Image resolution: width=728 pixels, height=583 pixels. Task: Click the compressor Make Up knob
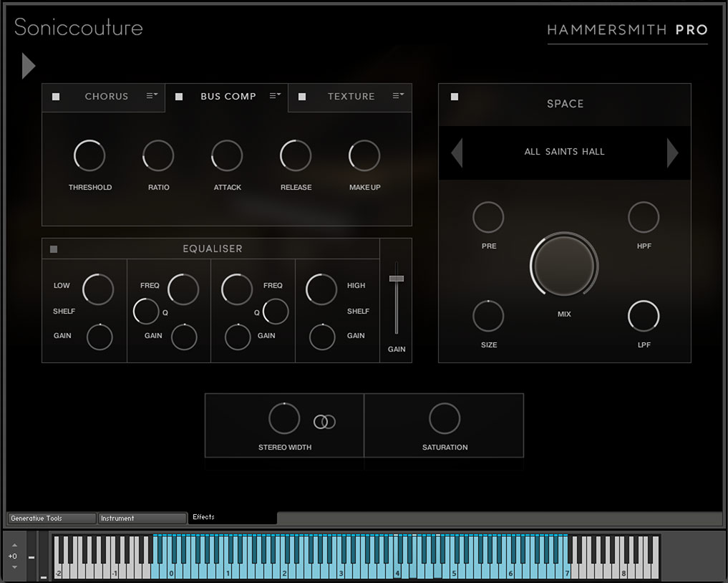pyautogui.click(x=364, y=155)
